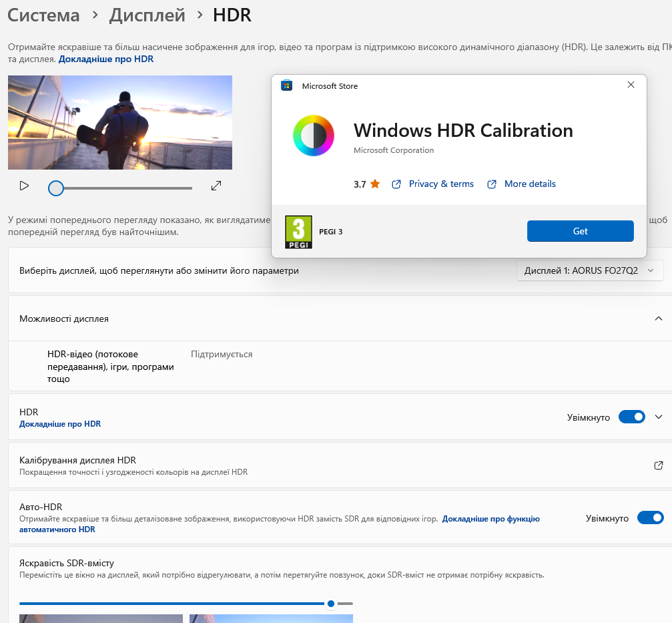Open Privacy & terms link
672x623 pixels.
tap(441, 184)
